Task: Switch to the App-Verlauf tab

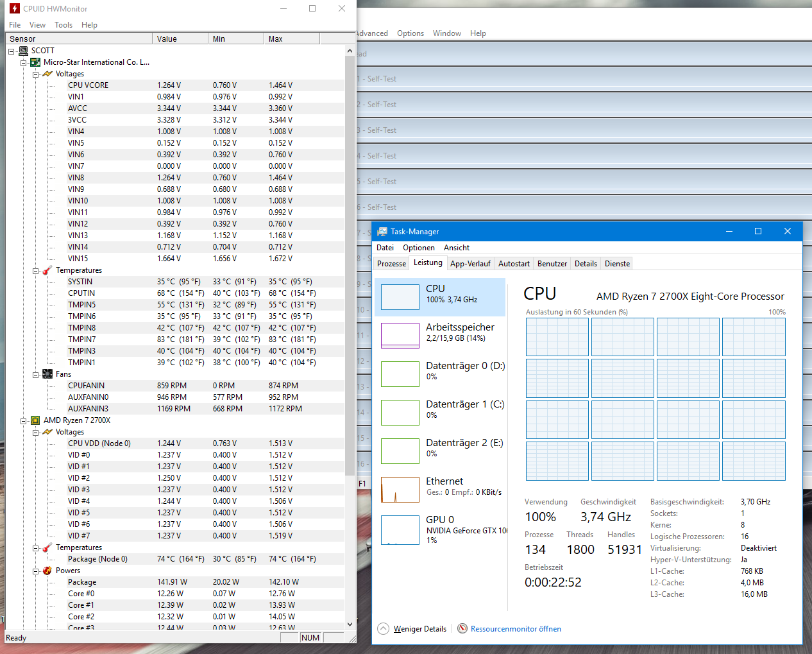Action: coord(470,264)
